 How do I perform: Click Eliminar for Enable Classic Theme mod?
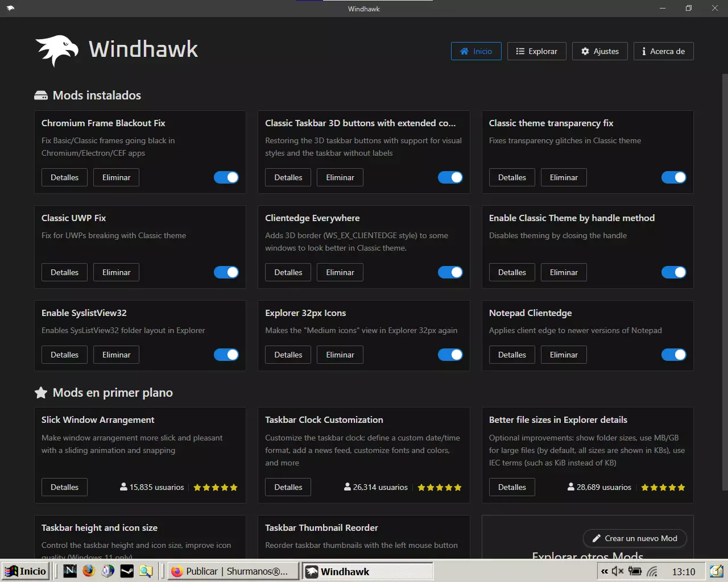564,272
